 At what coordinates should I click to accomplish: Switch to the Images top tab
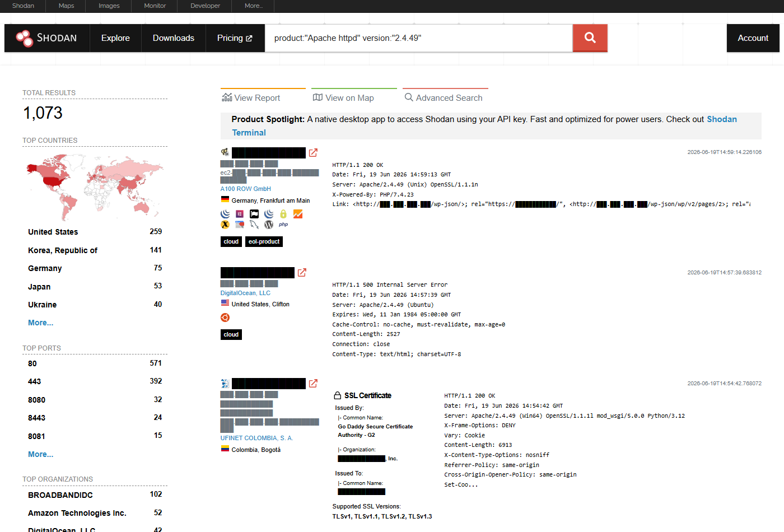point(109,6)
